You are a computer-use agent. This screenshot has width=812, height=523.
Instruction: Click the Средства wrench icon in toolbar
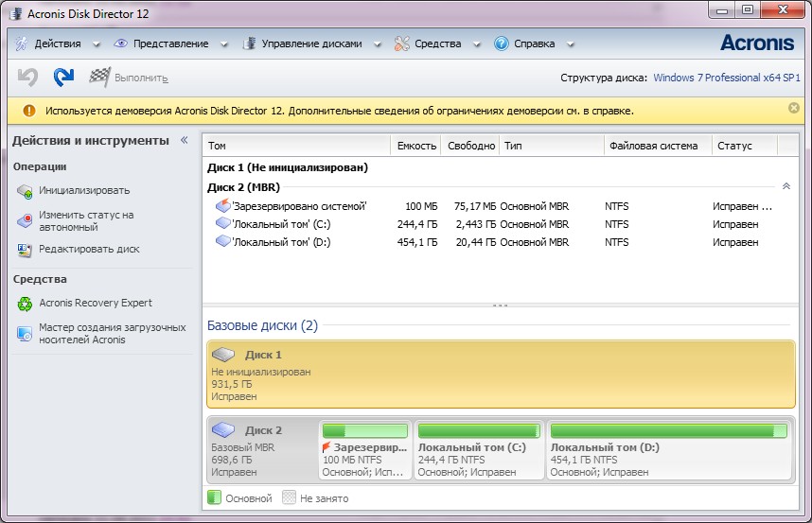401,44
